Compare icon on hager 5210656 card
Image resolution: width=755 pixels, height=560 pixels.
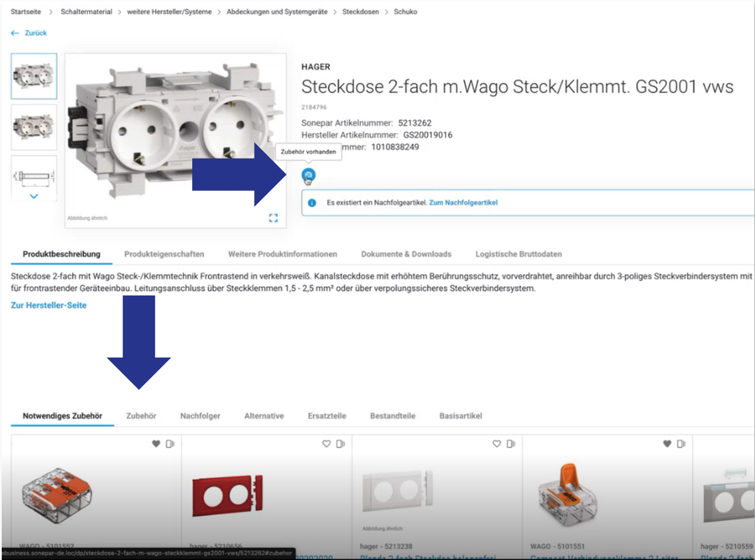click(341, 443)
